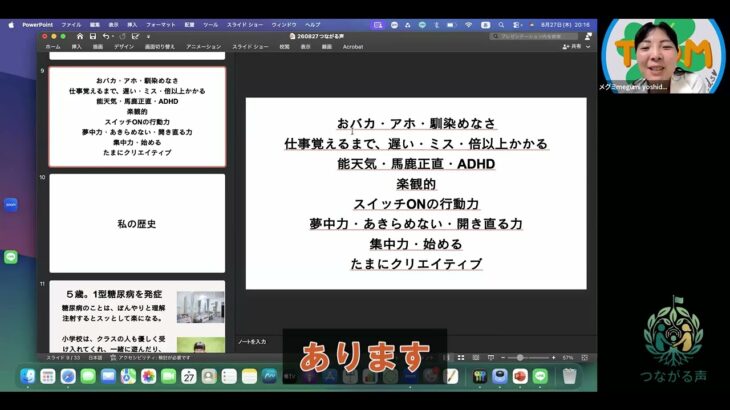Image resolution: width=730 pixels, height=410 pixels.
Task: Click the zoom out minus button
Action: (503, 357)
